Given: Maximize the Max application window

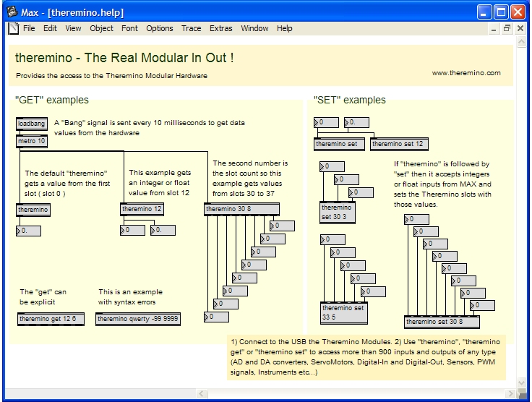Looking at the screenshot, I should click(501, 12).
